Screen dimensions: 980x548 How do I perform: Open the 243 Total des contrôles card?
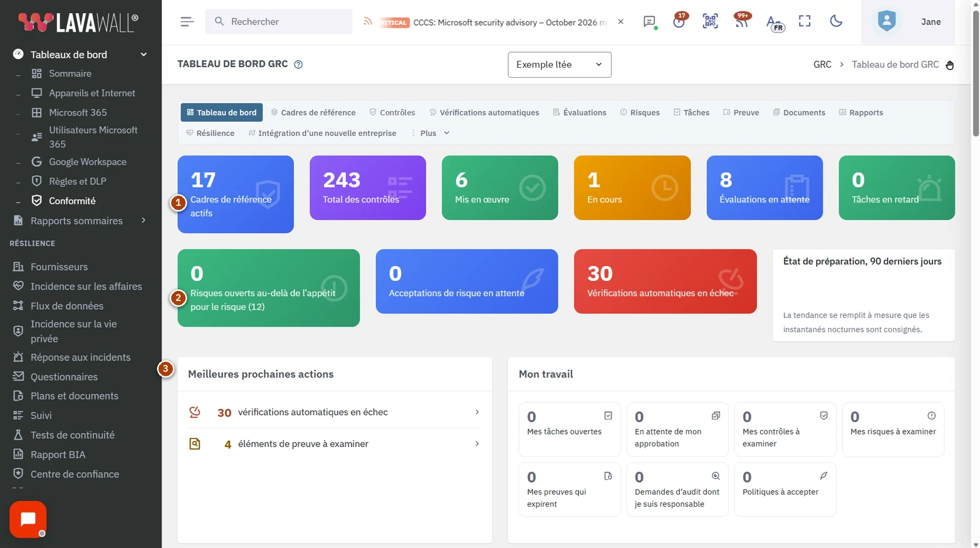click(368, 187)
